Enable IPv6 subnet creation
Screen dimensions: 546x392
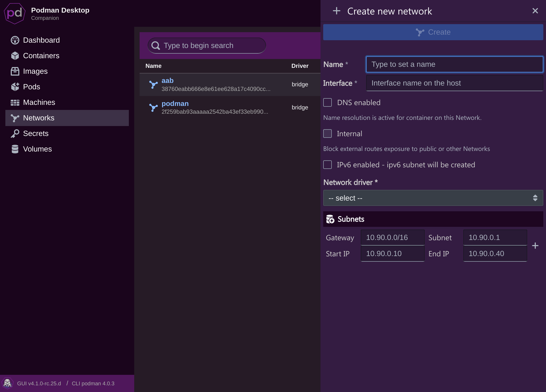tap(327, 165)
